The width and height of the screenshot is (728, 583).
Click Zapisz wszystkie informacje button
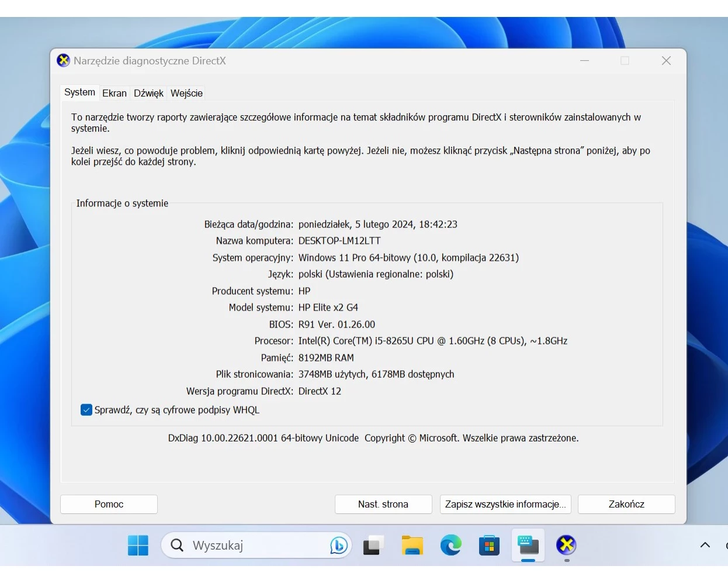point(505,504)
